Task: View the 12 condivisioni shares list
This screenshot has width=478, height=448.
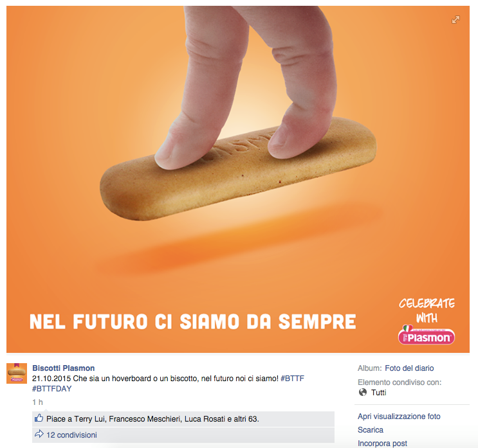Action: [x=71, y=435]
